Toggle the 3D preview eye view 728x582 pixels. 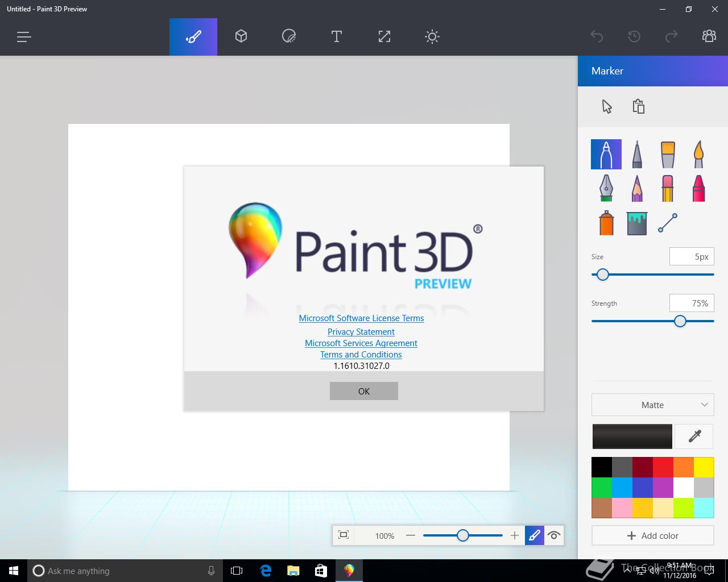tap(554, 535)
